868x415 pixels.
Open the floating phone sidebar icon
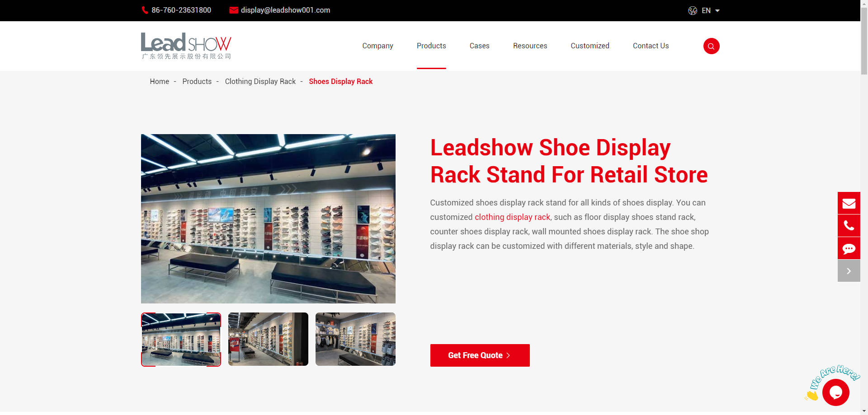tap(849, 226)
